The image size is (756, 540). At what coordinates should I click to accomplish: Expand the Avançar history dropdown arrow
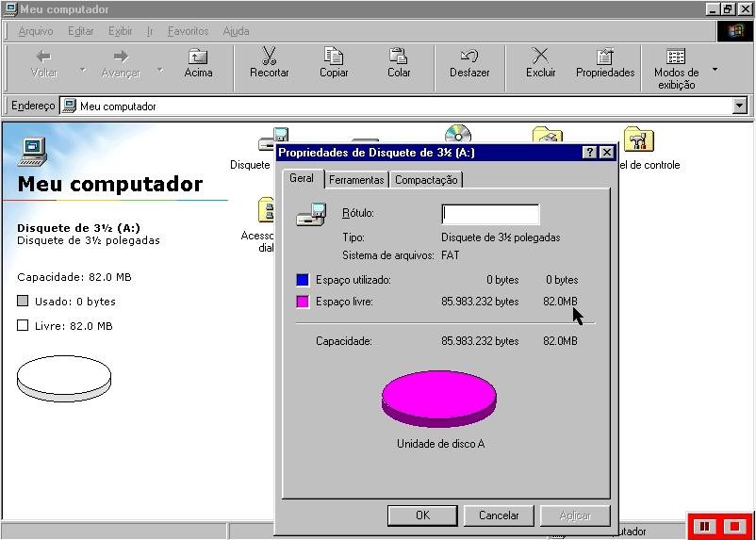click(160, 71)
